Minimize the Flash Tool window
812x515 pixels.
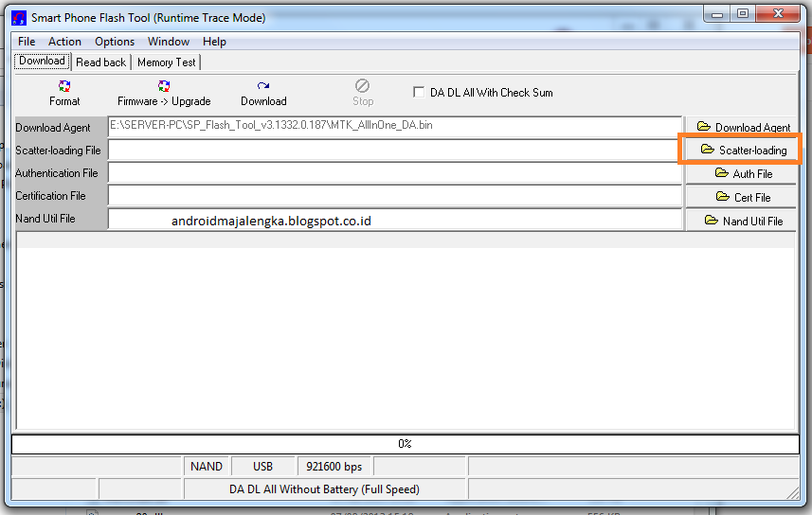[x=716, y=14]
